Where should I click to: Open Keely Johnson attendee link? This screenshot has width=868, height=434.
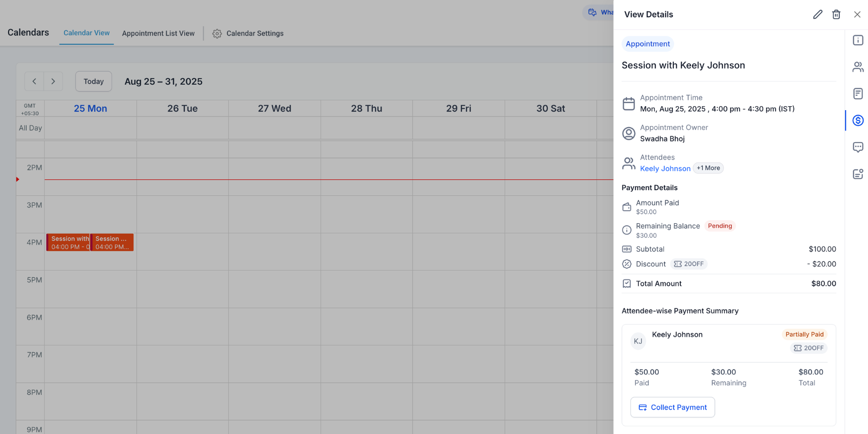pos(665,169)
